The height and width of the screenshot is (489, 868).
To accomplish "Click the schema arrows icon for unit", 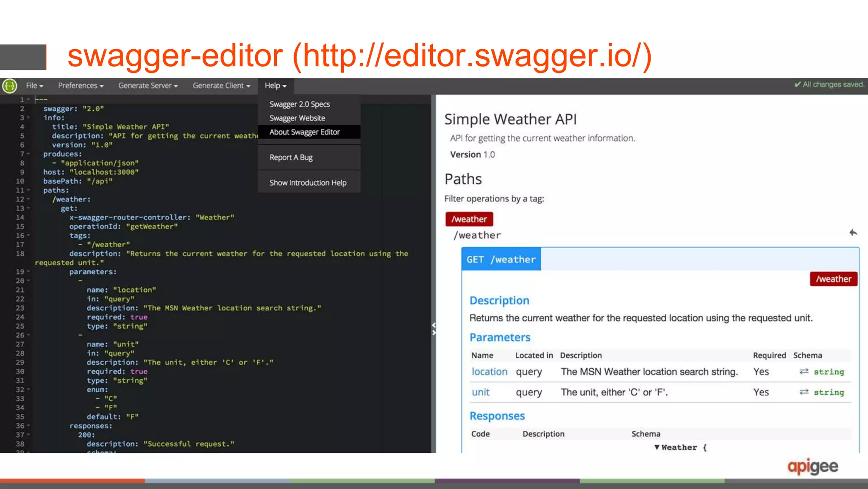I will click(804, 392).
